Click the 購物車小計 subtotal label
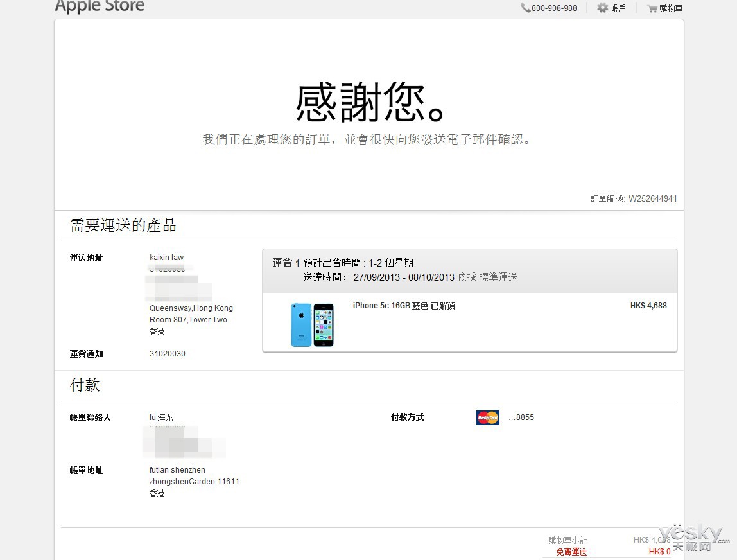Image resolution: width=737 pixels, height=560 pixels. pyautogui.click(x=568, y=540)
